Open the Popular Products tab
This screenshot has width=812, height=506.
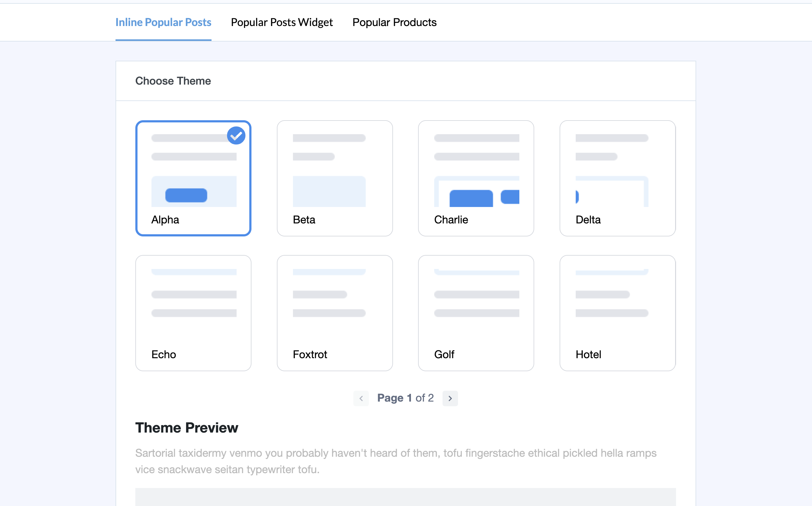coord(394,22)
